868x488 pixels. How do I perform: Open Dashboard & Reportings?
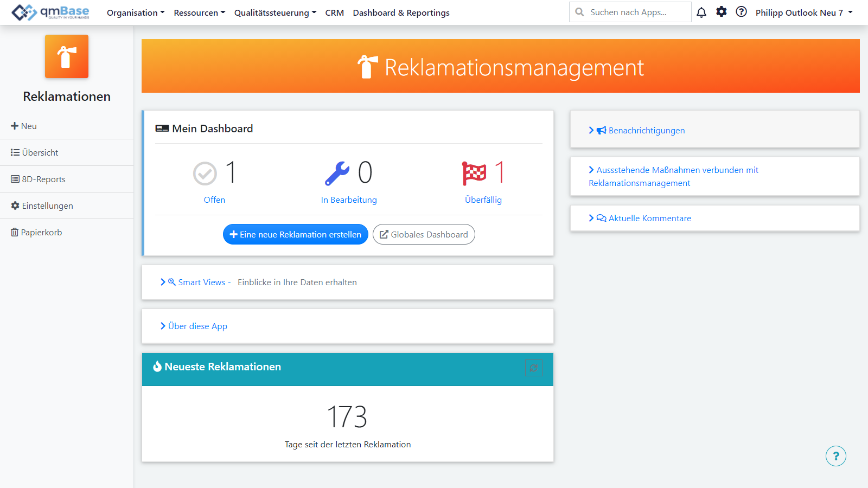401,12
